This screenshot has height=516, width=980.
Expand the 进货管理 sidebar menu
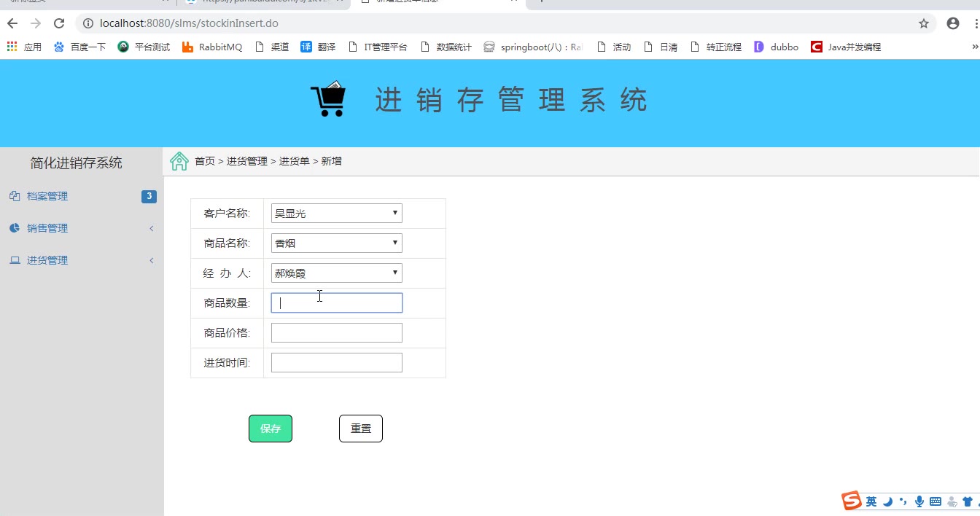click(x=82, y=260)
